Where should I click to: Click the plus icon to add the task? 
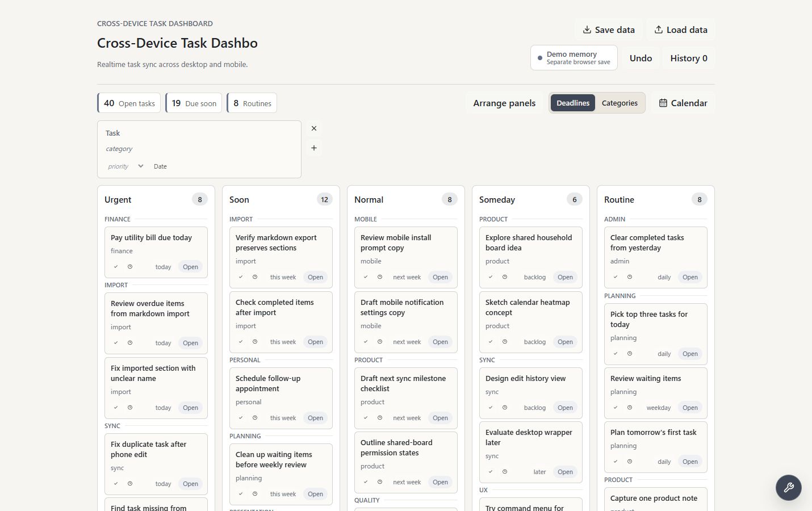click(314, 148)
